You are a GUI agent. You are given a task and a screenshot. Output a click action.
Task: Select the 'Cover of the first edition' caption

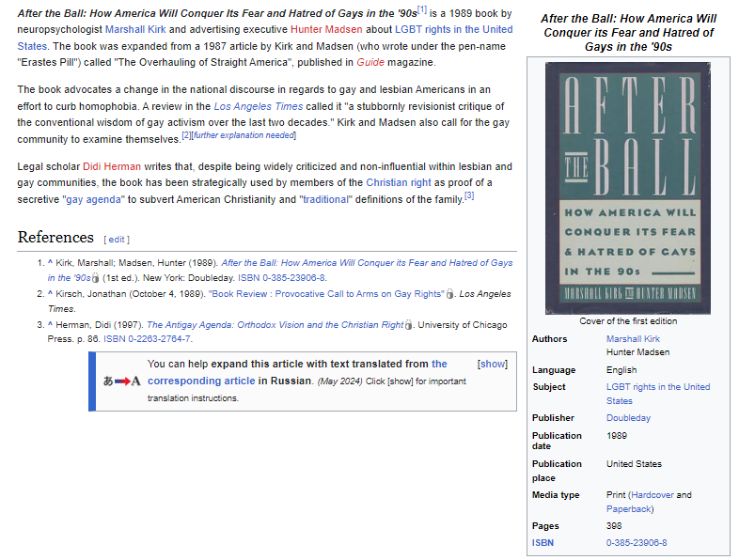(x=628, y=321)
